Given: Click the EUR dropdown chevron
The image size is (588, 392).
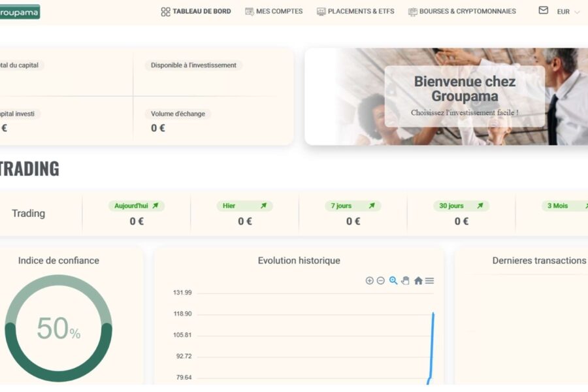Looking at the screenshot, I should 577,12.
